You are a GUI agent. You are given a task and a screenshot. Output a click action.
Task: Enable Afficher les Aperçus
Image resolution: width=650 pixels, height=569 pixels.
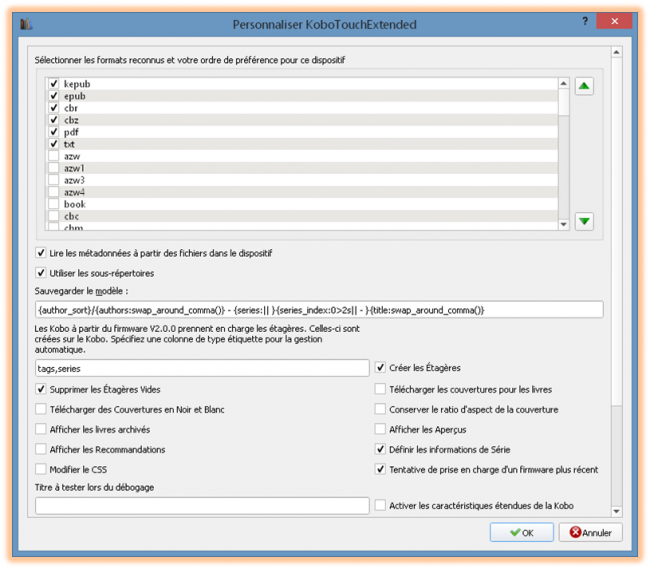click(380, 429)
